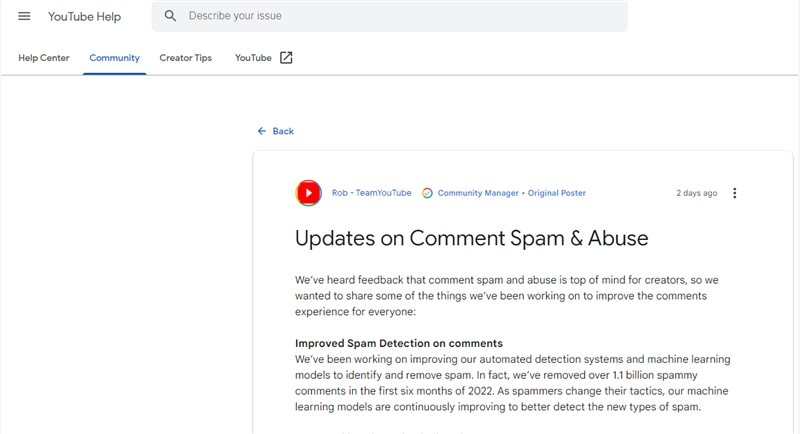This screenshot has height=434, width=800.
Task: Click 'Improved Spam Detection on comments' subheading
Action: point(399,343)
